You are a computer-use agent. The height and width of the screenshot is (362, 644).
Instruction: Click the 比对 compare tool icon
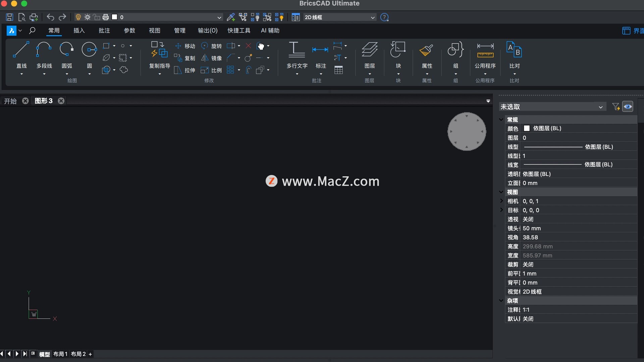click(x=514, y=50)
